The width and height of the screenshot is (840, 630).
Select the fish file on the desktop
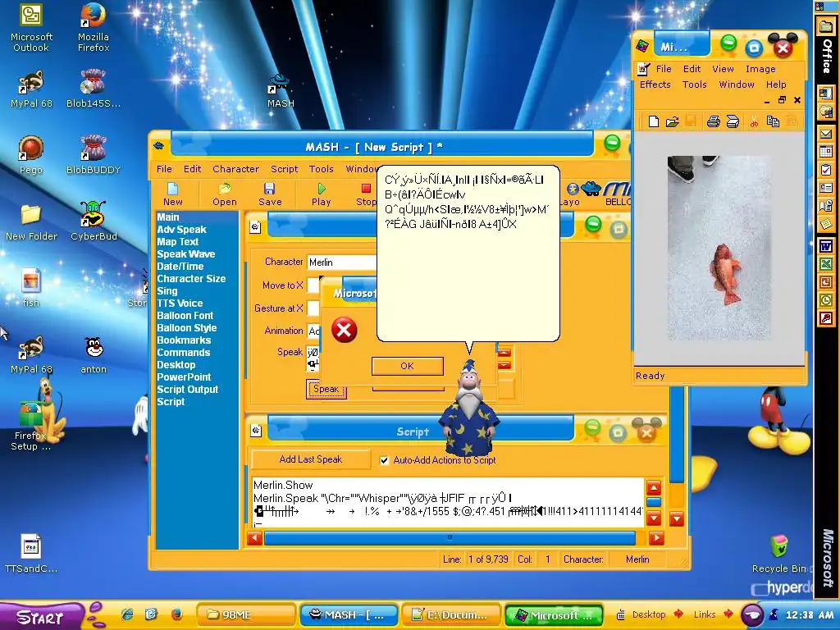pos(31,288)
